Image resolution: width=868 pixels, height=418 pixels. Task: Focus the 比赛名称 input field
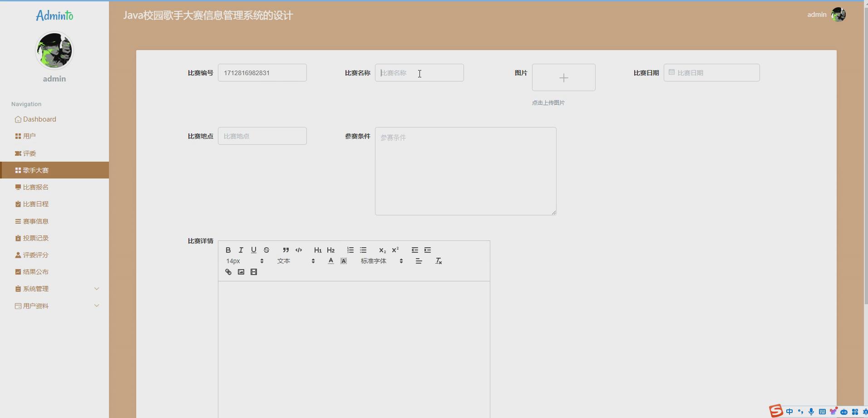419,73
